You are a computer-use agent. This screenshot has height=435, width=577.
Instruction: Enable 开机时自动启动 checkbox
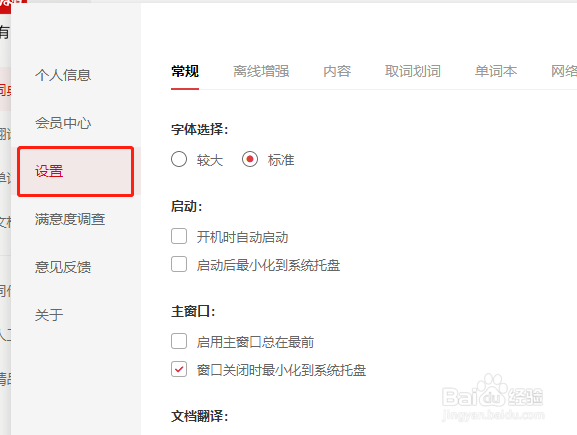pos(179,236)
